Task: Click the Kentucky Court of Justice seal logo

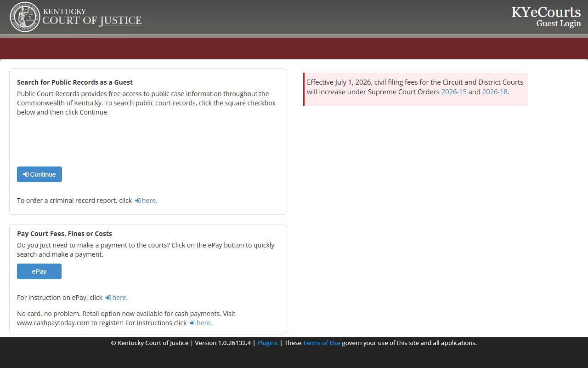Action: tap(25, 17)
